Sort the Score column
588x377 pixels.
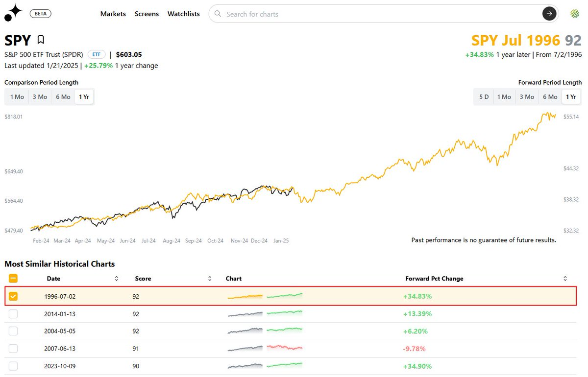210,278
